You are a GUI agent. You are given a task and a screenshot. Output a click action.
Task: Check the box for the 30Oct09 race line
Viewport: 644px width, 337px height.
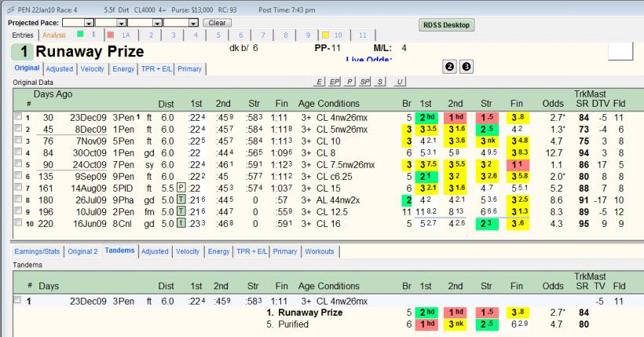click(18, 152)
